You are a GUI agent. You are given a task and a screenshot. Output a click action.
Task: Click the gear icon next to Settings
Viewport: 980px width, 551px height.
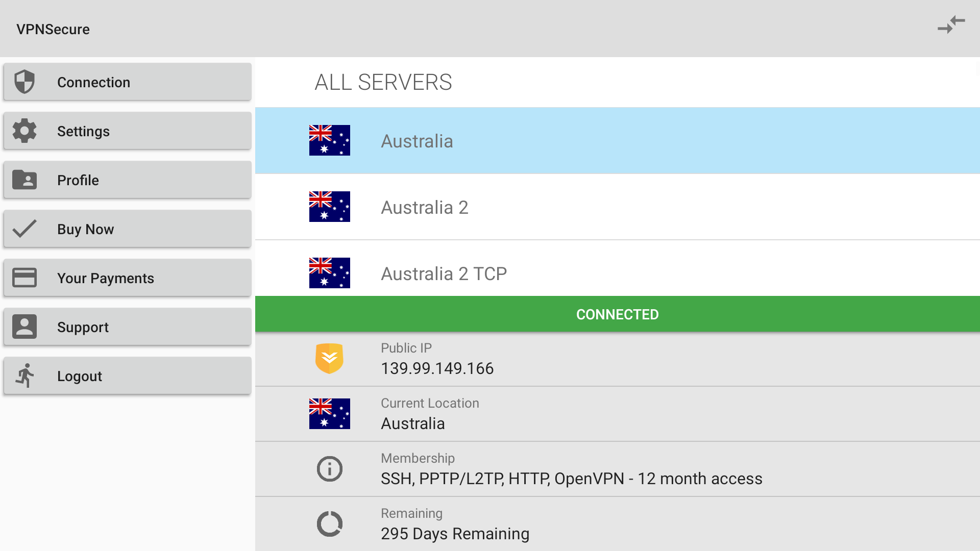pos(24,131)
